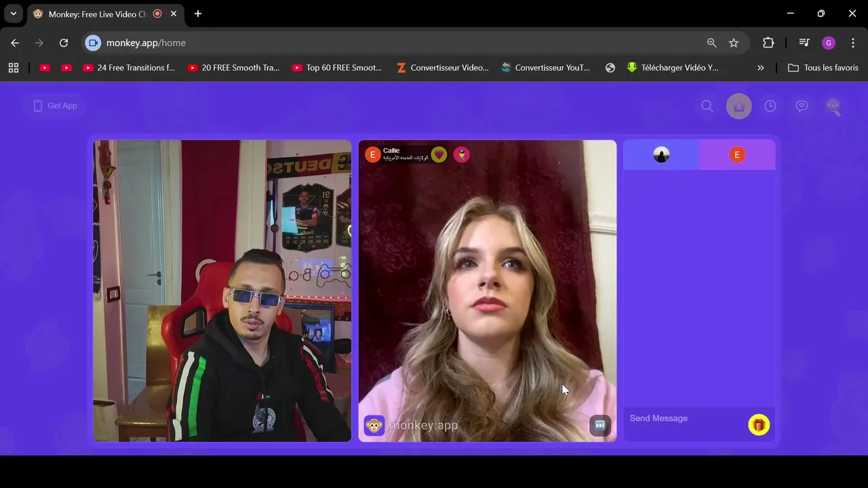
Task: Click Callie's video feed
Action: point(488,291)
